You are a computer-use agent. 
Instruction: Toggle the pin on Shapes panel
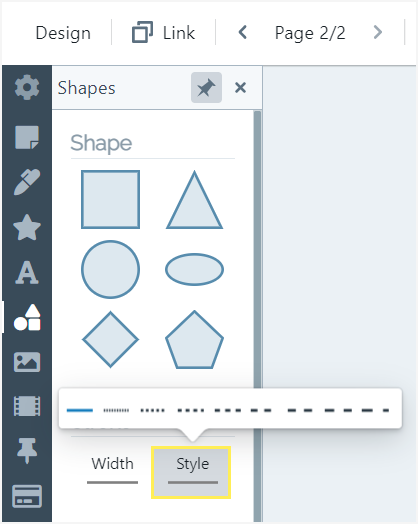[206, 88]
